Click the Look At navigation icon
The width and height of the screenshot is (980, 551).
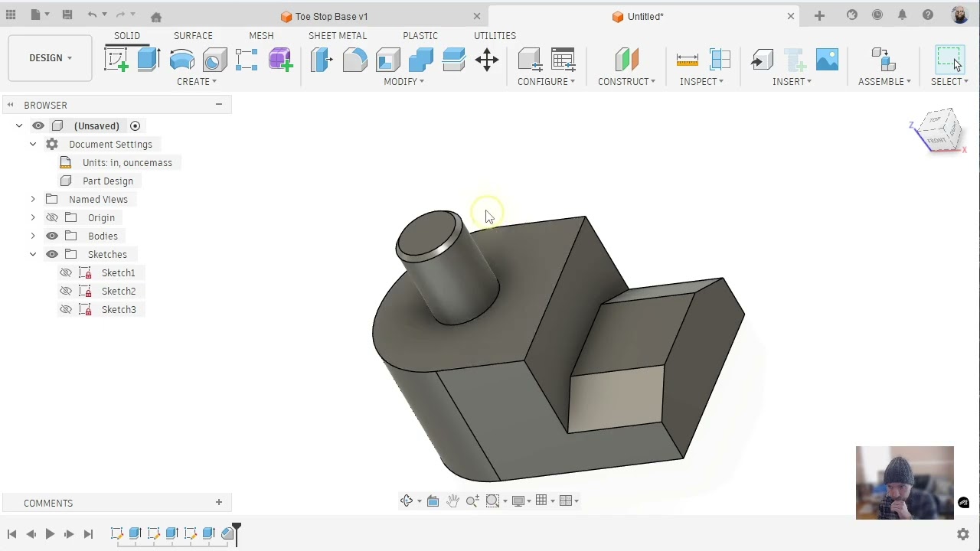coord(433,500)
